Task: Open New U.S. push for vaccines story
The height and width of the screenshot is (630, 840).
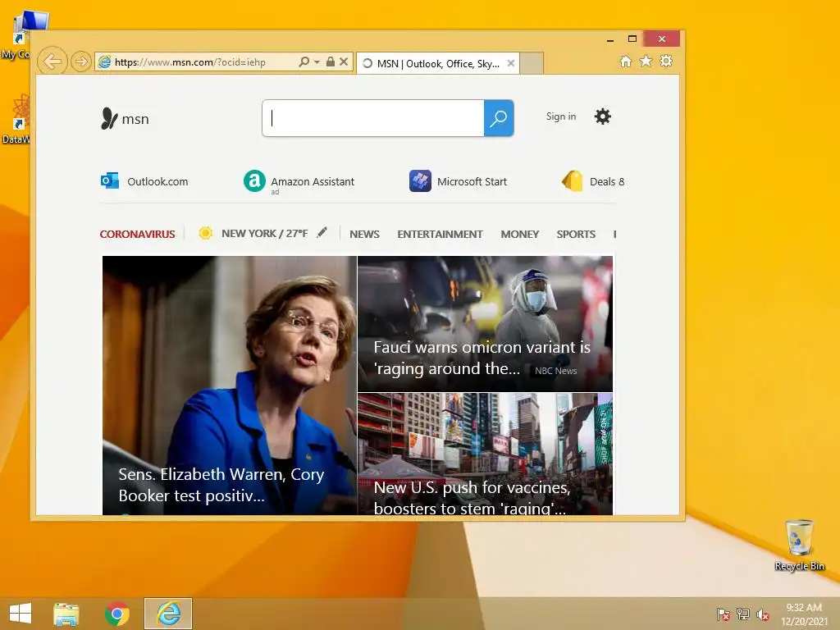Action: [x=486, y=454]
